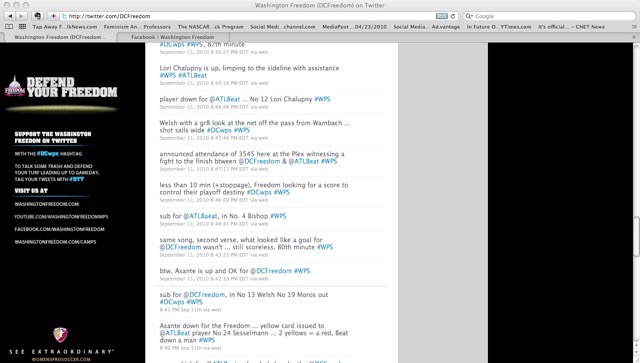Open the It's official... - CNET News bookmark
The image size is (640, 363).
[571, 27]
